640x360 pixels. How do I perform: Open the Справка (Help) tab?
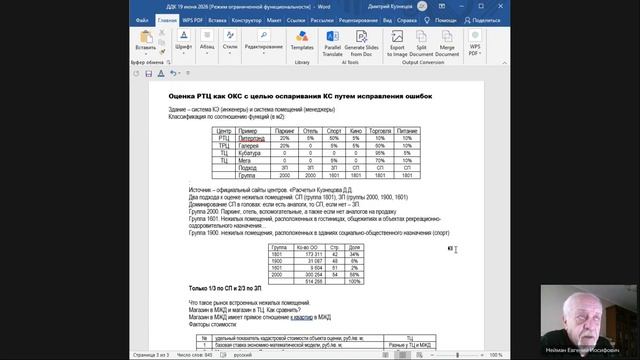(x=407, y=20)
